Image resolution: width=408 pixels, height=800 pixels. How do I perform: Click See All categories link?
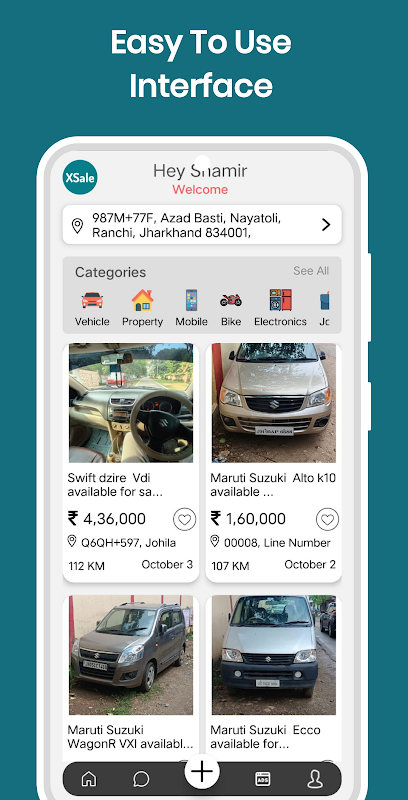[x=311, y=271]
